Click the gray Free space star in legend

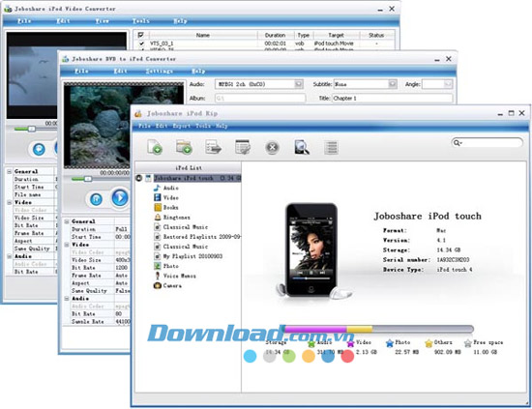[x=468, y=343]
